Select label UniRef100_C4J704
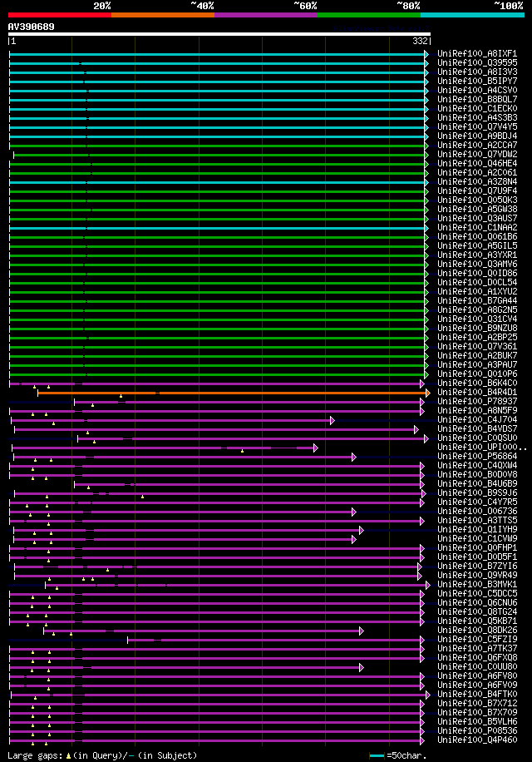The height and width of the screenshot is (762, 532). [477, 419]
